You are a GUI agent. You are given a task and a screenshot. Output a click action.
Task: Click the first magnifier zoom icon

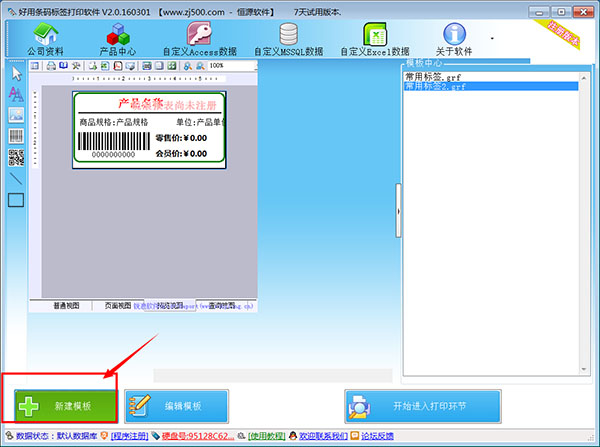(188, 66)
